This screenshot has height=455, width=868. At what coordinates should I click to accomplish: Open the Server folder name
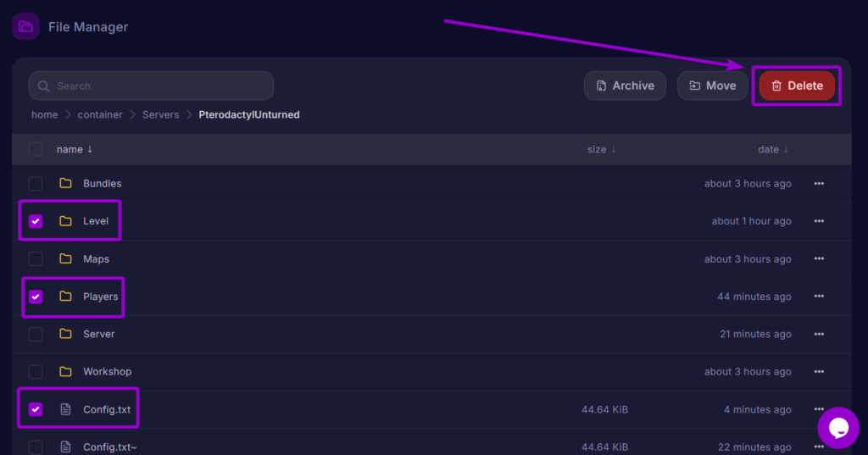[99, 335]
